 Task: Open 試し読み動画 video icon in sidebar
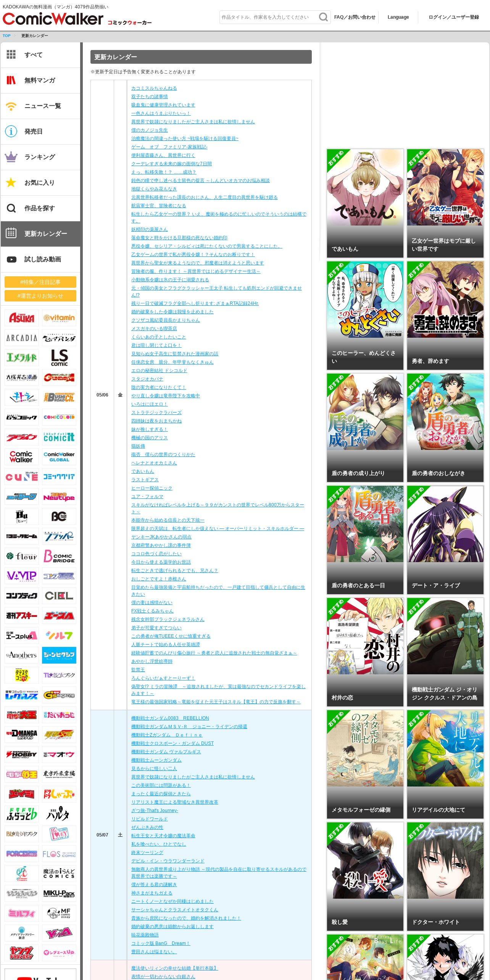(11, 259)
